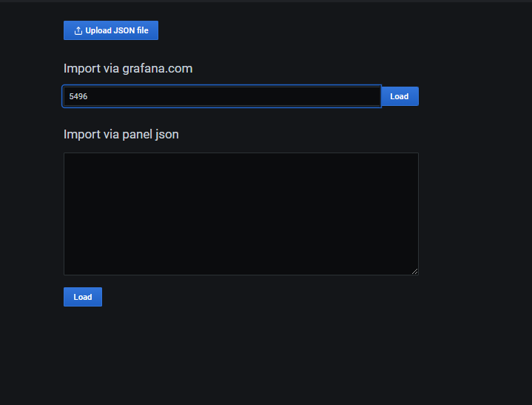The height and width of the screenshot is (405, 532).
Task: Load the grafana.com dashboard 5496
Action: (400, 96)
